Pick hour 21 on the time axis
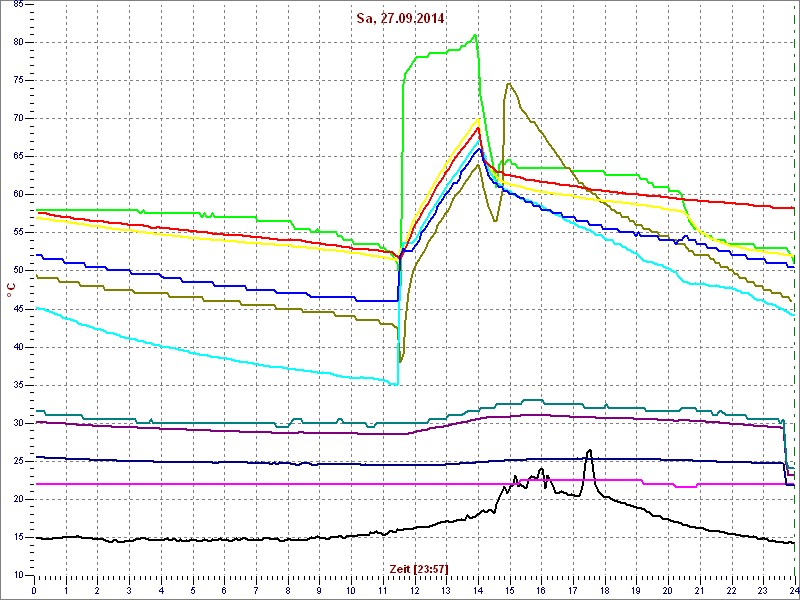This screenshot has width=800, height=600. click(699, 591)
